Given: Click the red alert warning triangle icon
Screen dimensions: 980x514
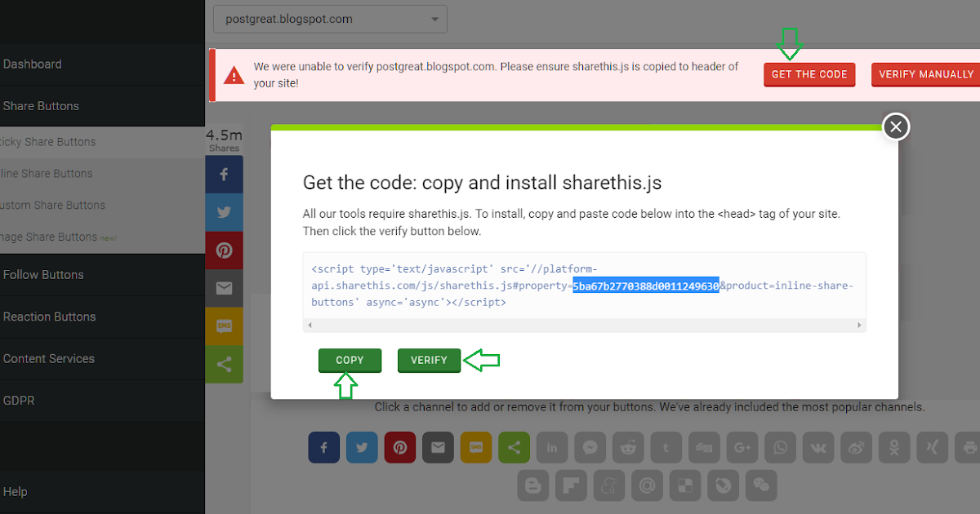Looking at the screenshot, I should coord(234,75).
